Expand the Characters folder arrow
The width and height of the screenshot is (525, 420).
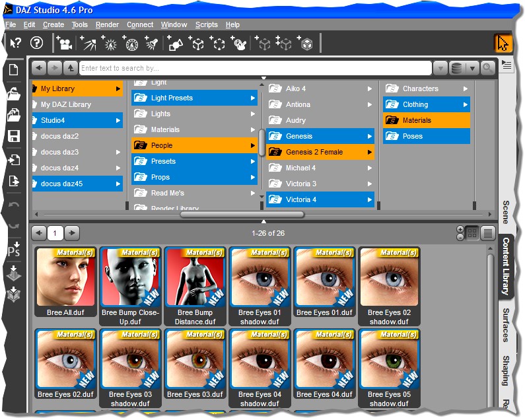465,88
